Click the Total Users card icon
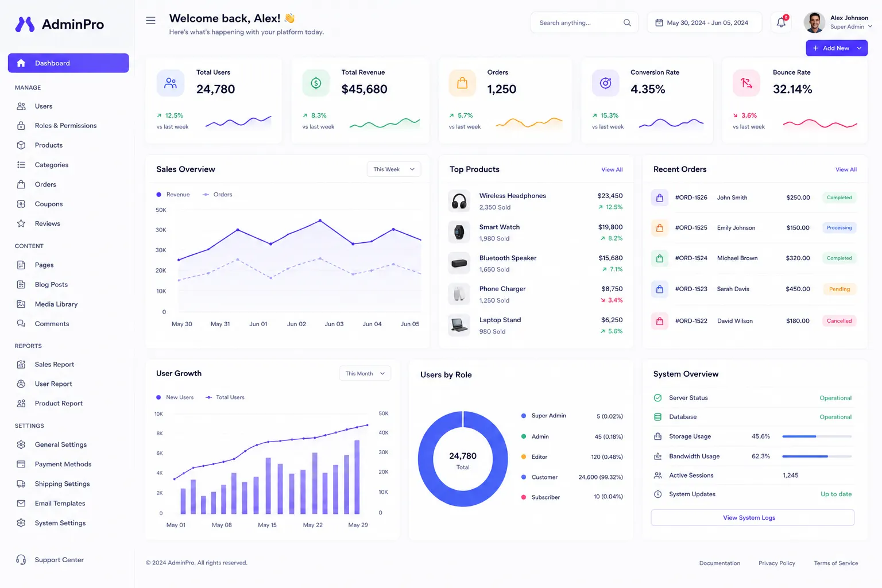 pos(171,83)
